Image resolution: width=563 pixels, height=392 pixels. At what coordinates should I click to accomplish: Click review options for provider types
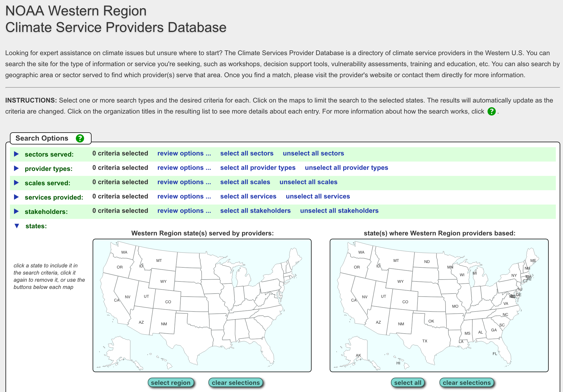pos(184,168)
